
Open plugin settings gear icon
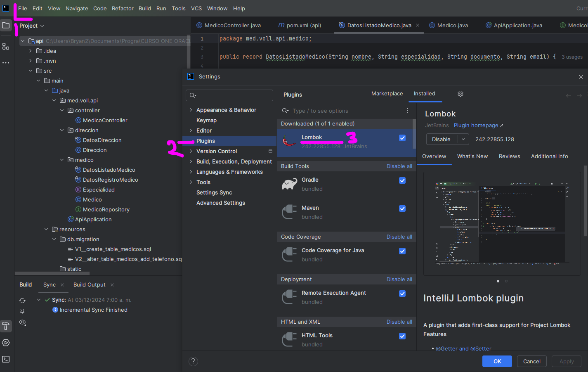460,94
